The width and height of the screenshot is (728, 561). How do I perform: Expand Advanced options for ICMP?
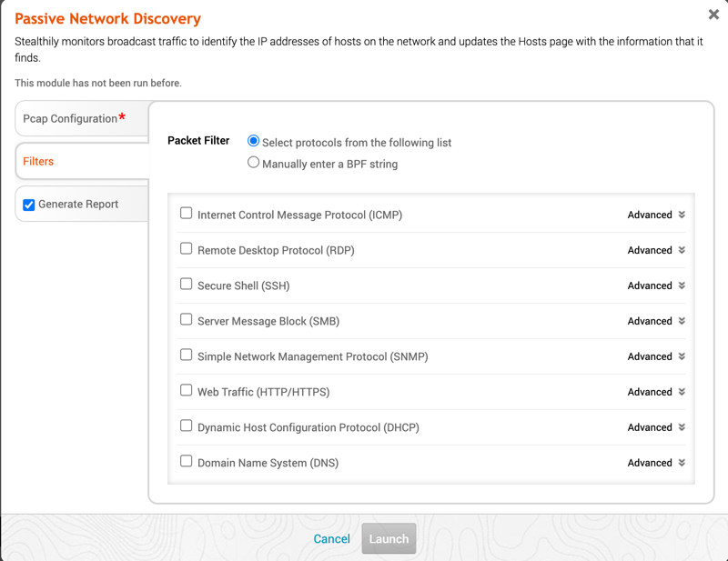click(x=656, y=215)
